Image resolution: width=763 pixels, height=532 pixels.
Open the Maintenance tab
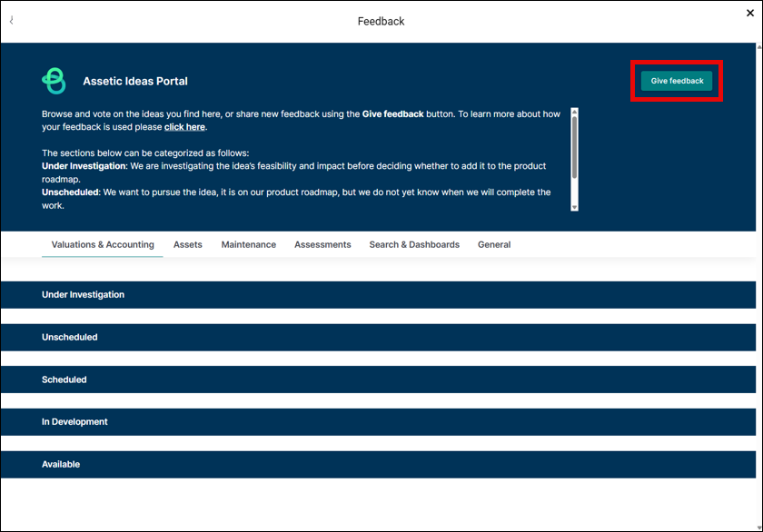[x=249, y=244]
